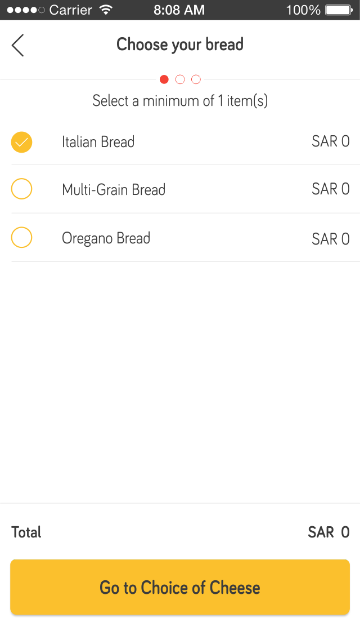Tap the back arrow icon

[18, 45]
